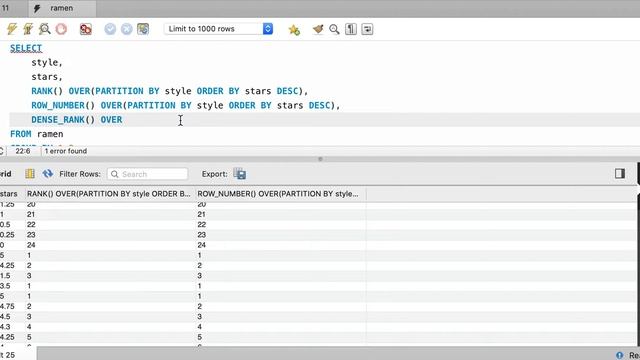Click the 'DENSE_RANK() OVER' text in the editor
Image resolution: width=640 pixels, height=360 pixels.
click(77, 120)
